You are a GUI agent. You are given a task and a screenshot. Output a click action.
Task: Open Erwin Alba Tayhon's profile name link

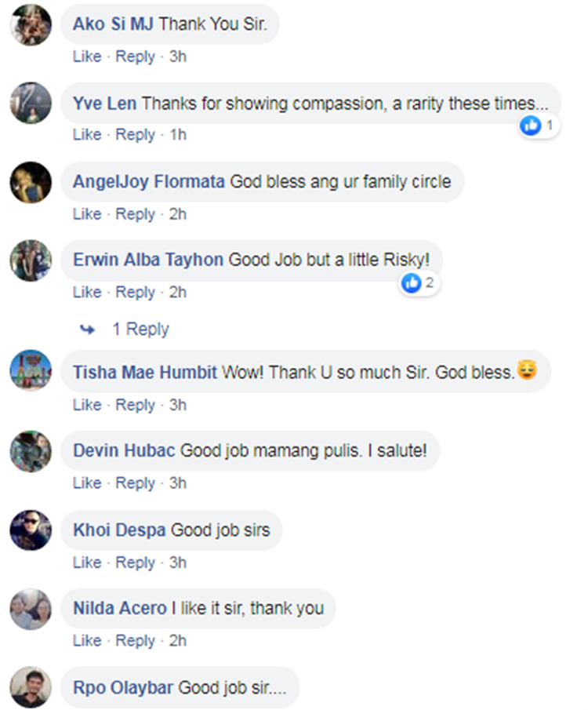pos(148,260)
